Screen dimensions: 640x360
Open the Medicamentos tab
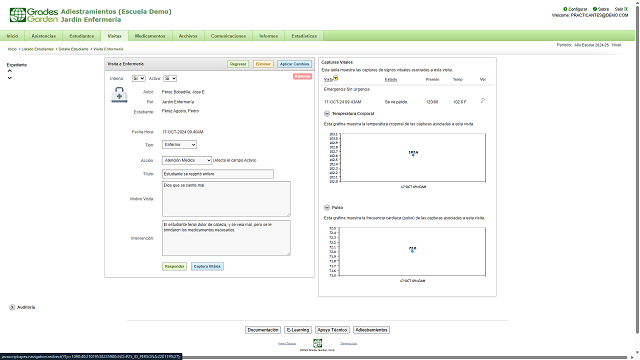150,36
